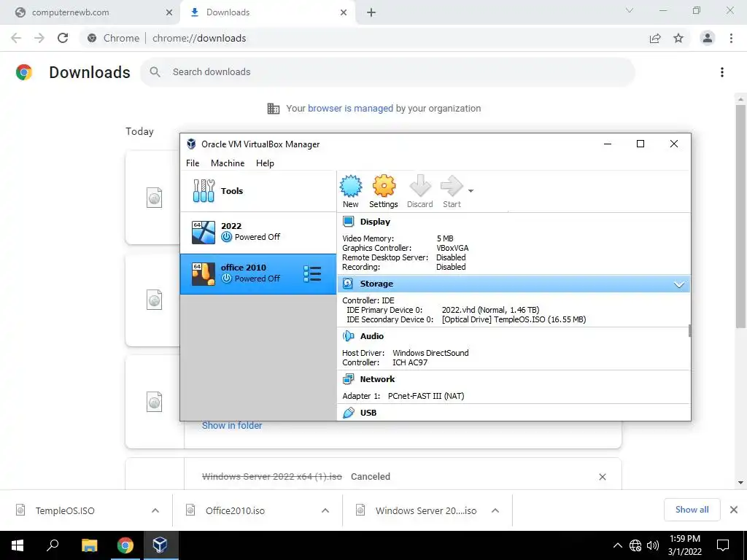Open File Explorer from the taskbar

click(x=90, y=545)
